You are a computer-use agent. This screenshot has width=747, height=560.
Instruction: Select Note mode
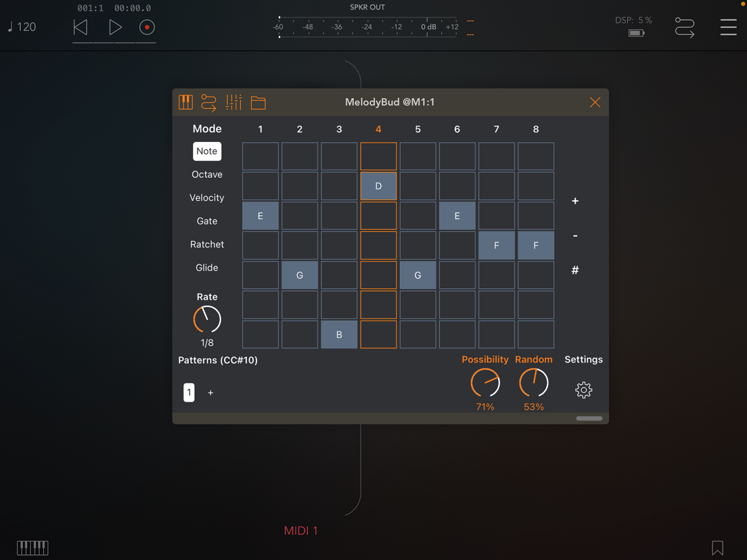tap(207, 151)
